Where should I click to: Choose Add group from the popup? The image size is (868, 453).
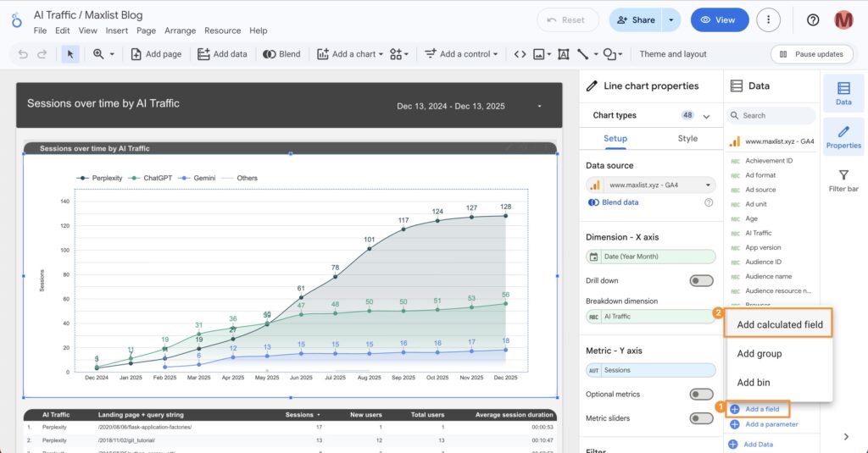pyautogui.click(x=759, y=353)
